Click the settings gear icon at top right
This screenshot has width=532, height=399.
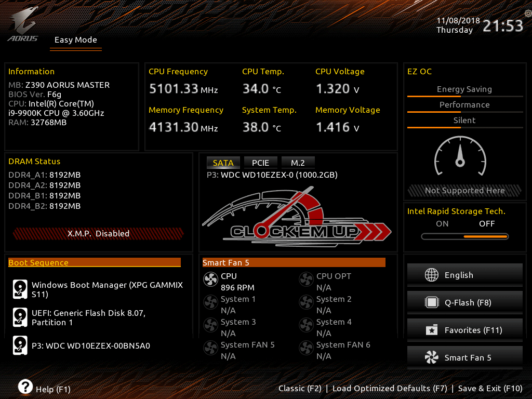(x=527, y=11)
